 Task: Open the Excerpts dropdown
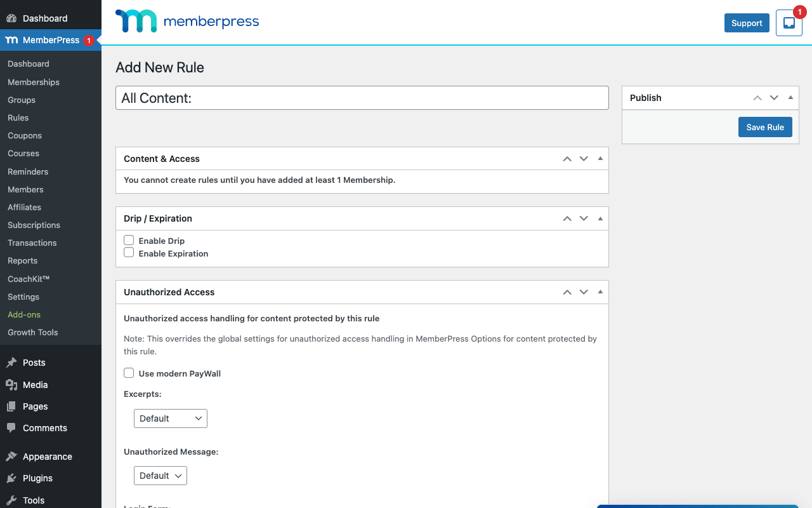[x=171, y=418]
